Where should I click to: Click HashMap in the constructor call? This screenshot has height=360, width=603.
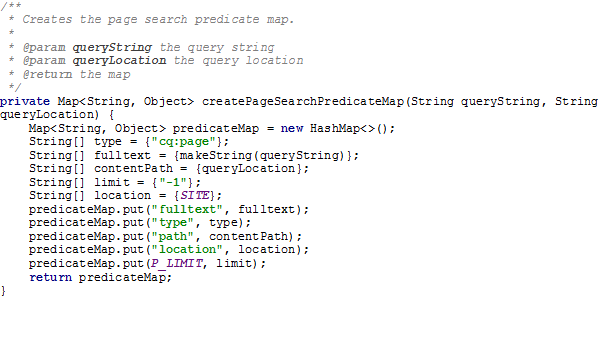[335, 128]
